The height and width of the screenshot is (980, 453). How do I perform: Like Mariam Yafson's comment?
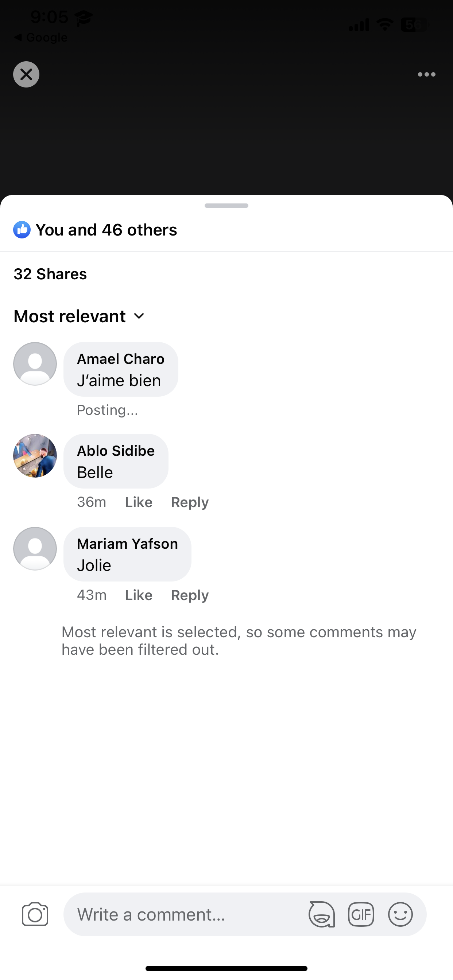point(139,595)
